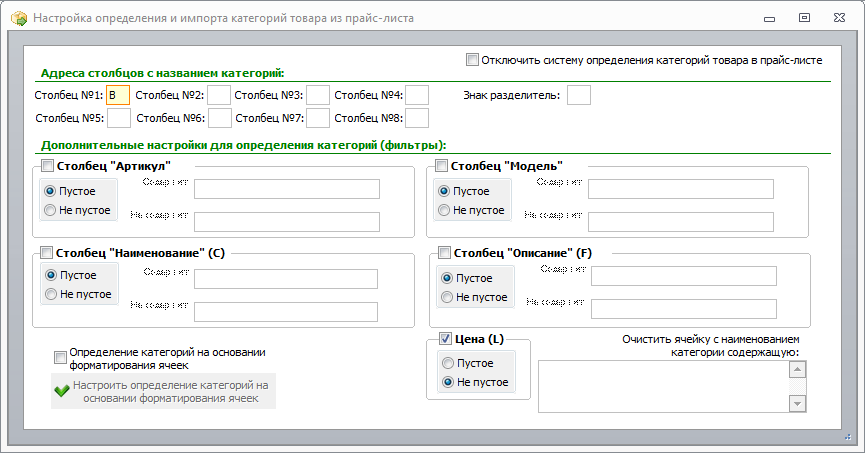
Task: Click scroll up arrow of text area
Action: pyautogui.click(x=798, y=369)
